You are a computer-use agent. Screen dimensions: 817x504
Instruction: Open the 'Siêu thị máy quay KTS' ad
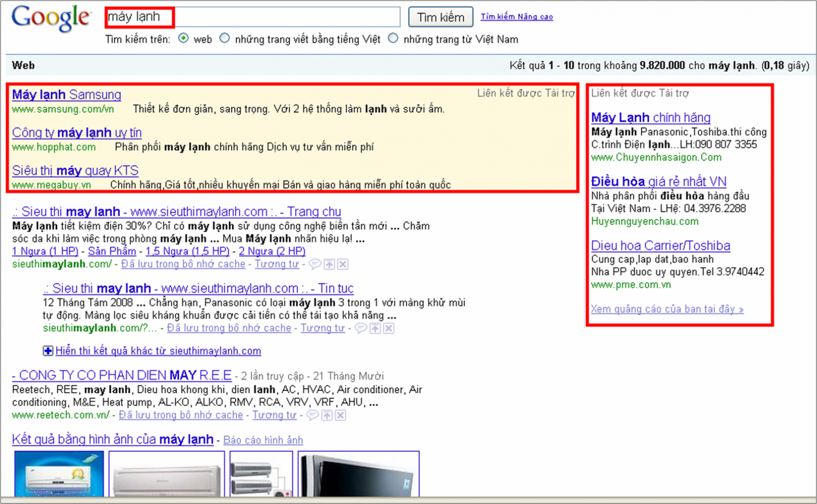(75, 170)
